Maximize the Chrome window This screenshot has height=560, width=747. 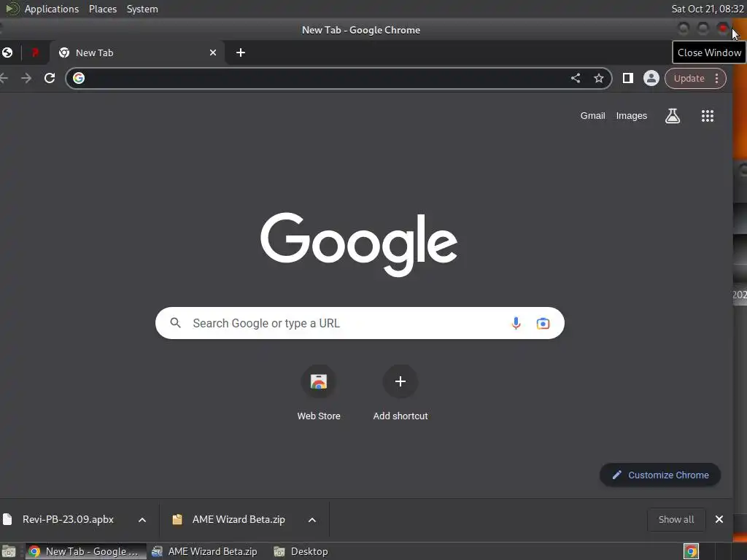tap(703, 29)
